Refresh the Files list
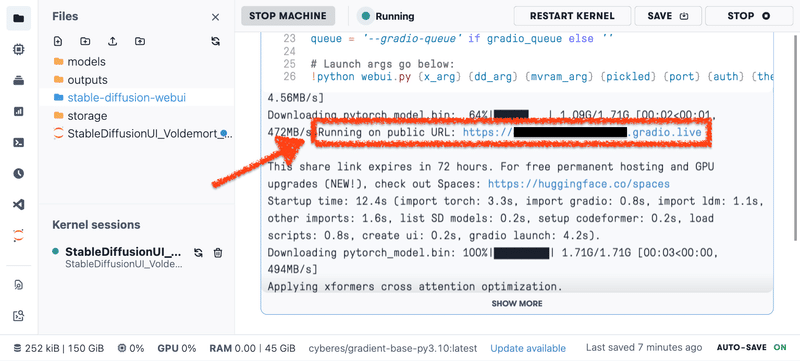The height and width of the screenshot is (361, 800). pyautogui.click(x=215, y=41)
